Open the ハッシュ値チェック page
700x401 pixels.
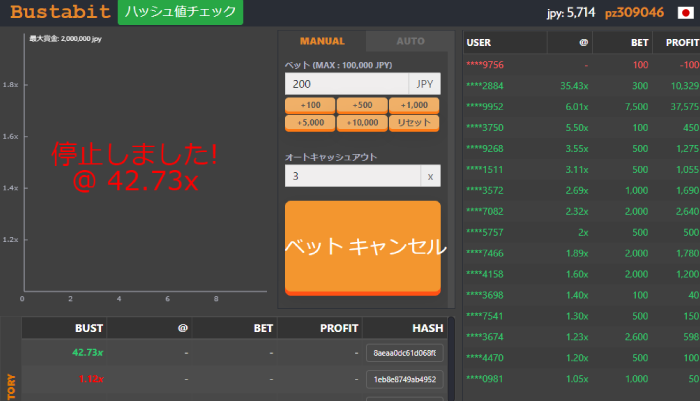[180, 13]
